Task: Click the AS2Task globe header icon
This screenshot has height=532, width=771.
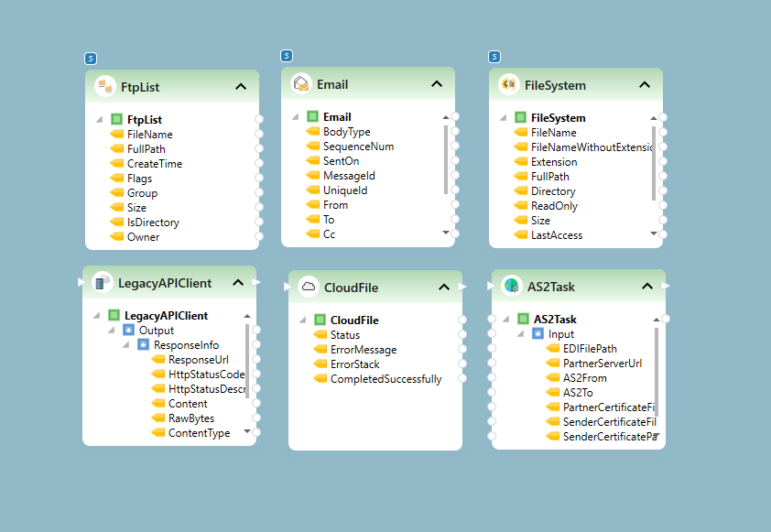Action: (x=512, y=286)
